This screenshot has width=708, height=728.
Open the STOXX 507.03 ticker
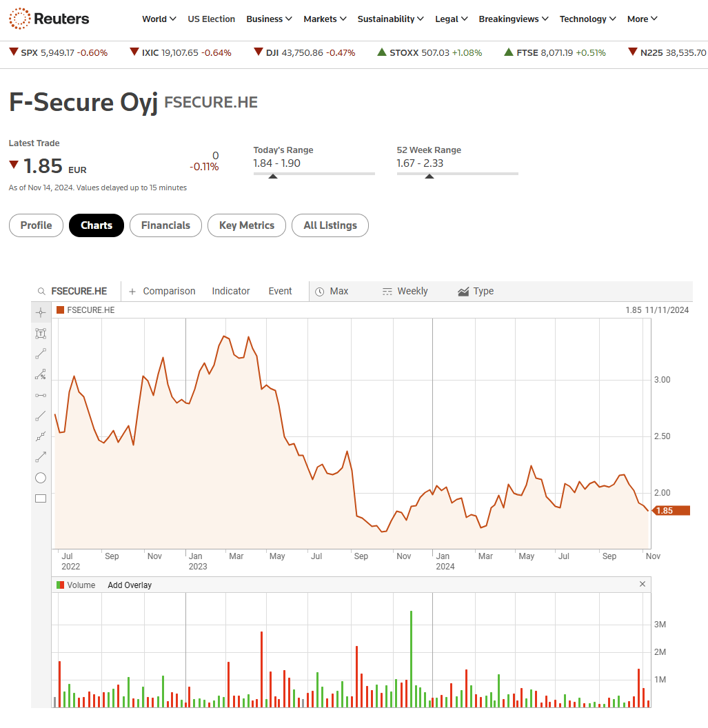[x=430, y=52]
